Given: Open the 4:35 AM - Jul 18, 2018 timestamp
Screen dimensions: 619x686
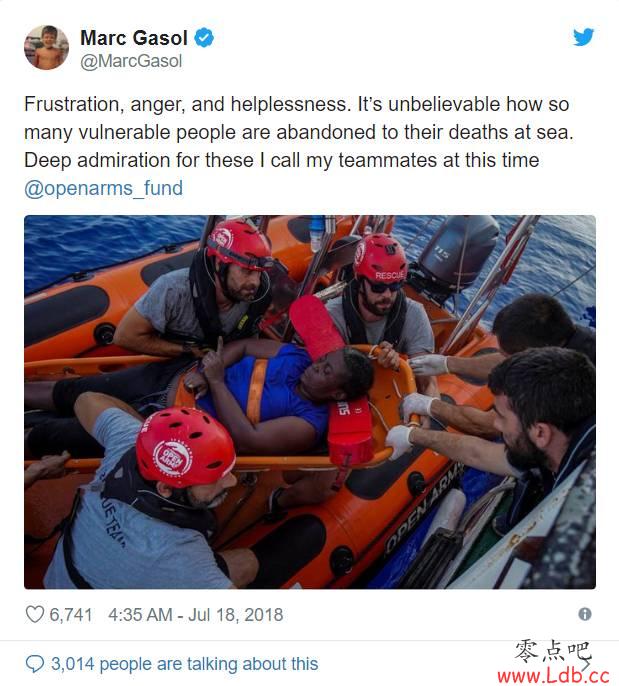Looking at the screenshot, I should [196, 615].
